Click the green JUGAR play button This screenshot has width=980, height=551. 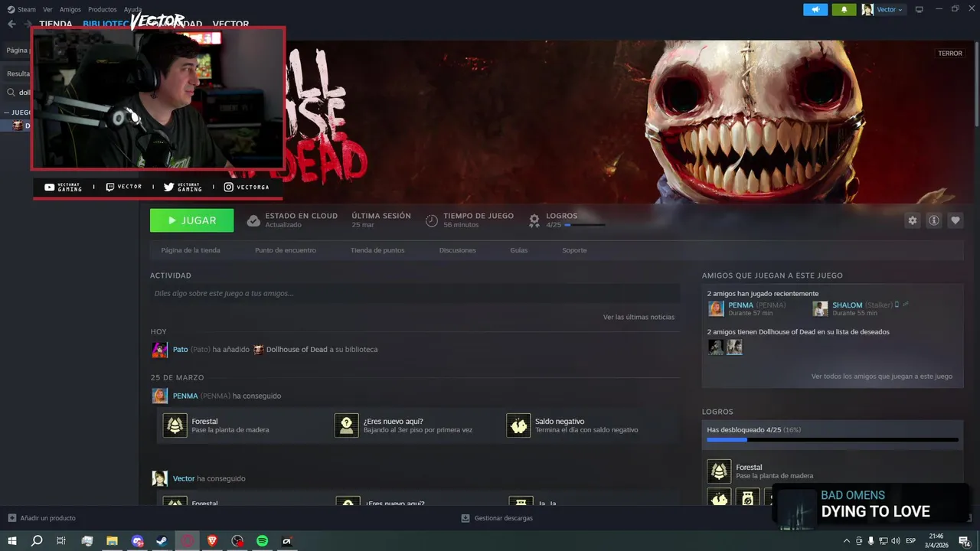191,220
